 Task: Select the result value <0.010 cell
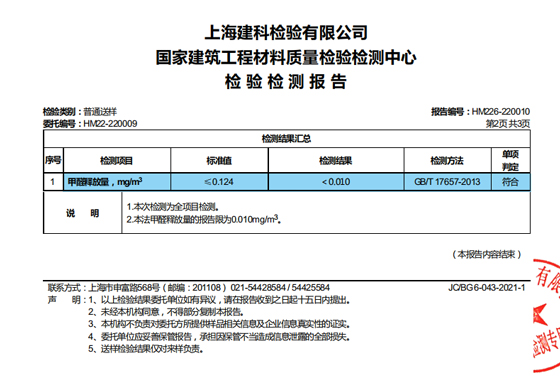click(336, 182)
